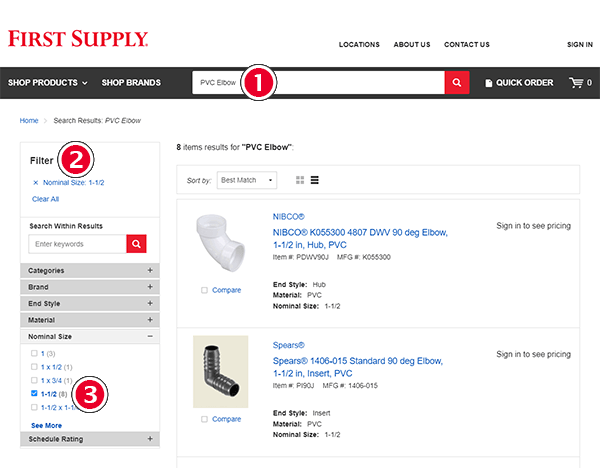
Task: Submit Search Within Results magnifier button
Action: coord(136,244)
